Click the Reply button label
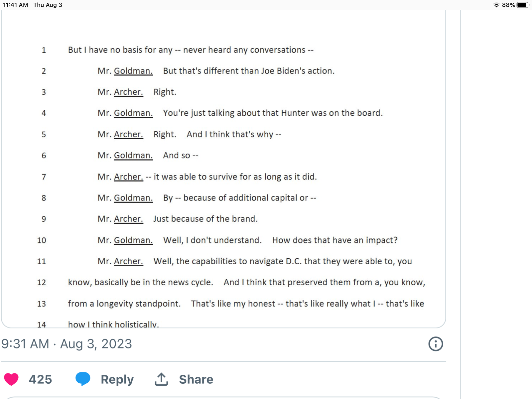Screen dimensions: 532x399 coord(117,379)
